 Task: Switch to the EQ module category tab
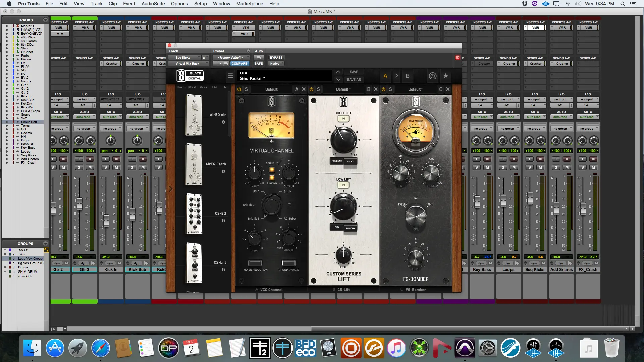pos(214,87)
